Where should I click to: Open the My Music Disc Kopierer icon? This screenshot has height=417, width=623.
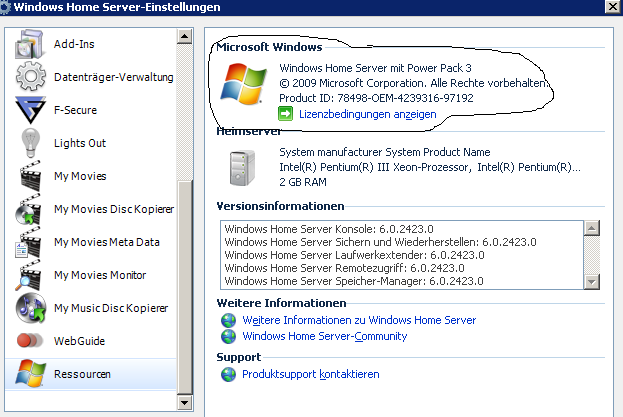pyautogui.click(x=31, y=308)
